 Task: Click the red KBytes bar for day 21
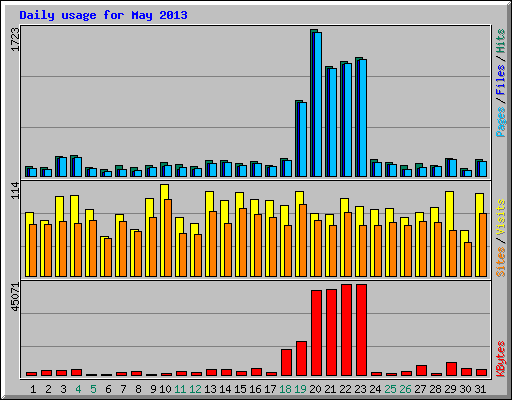point(331,333)
